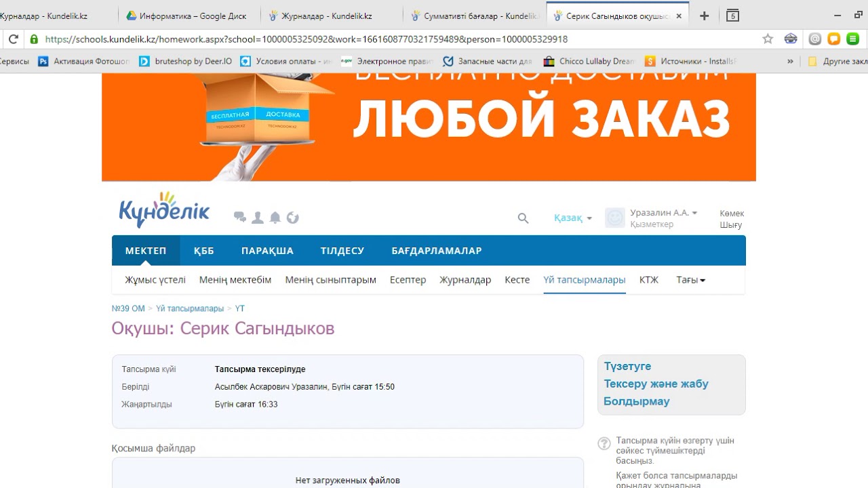Screen dimensions: 868x488
Task: Open the ҮТ breadcrumb link
Action: (239, 308)
